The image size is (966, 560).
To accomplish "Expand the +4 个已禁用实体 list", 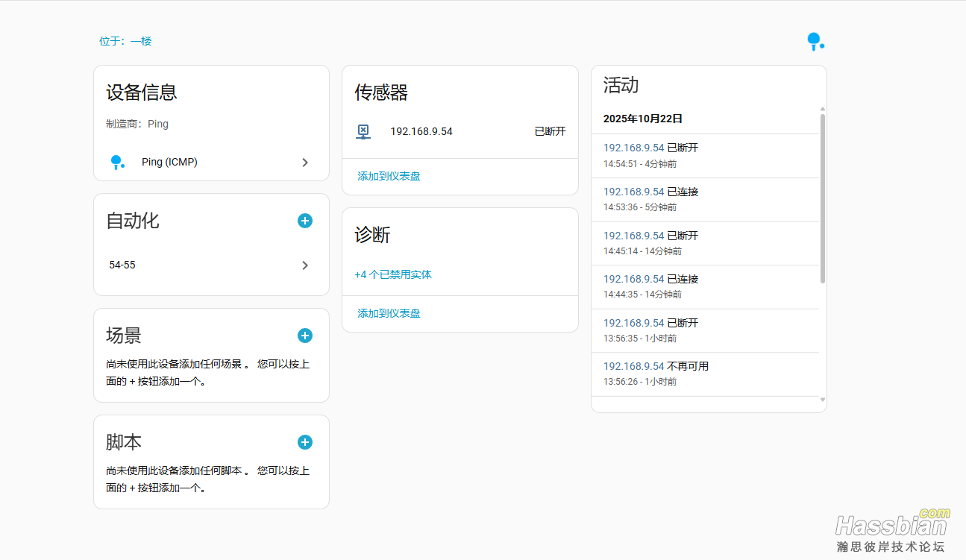I will pos(393,274).
